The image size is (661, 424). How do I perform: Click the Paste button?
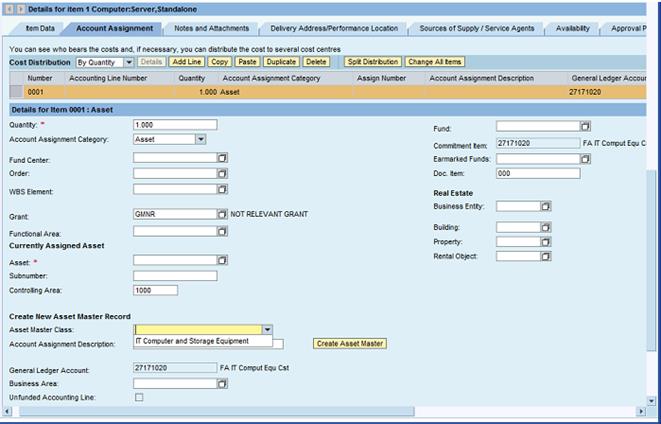tap(247, 62)
